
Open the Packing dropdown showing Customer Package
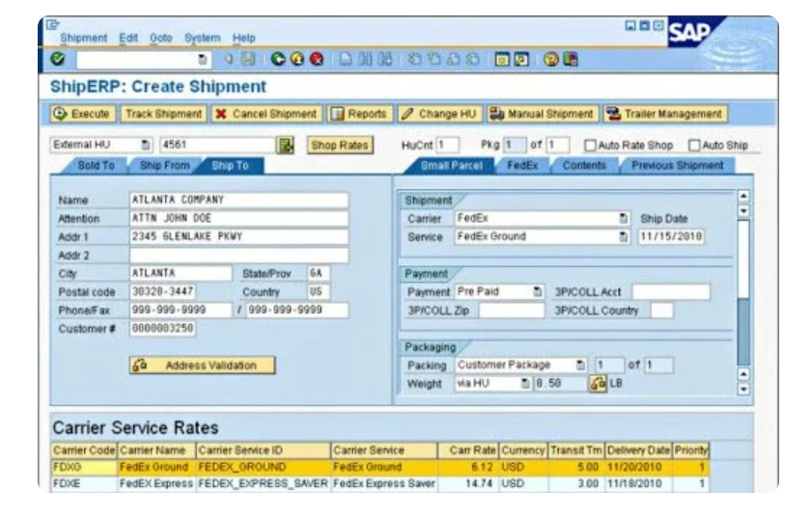pos(580,365)
